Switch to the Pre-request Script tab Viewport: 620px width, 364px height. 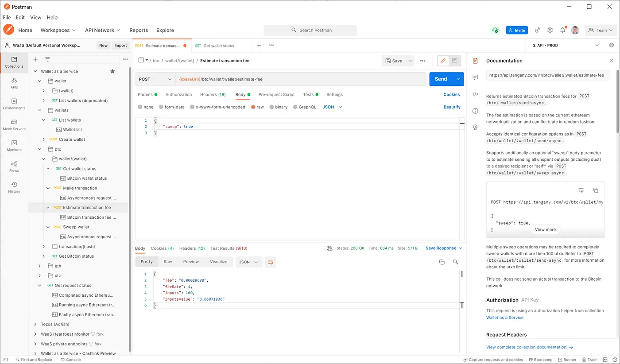click(276, 94)
